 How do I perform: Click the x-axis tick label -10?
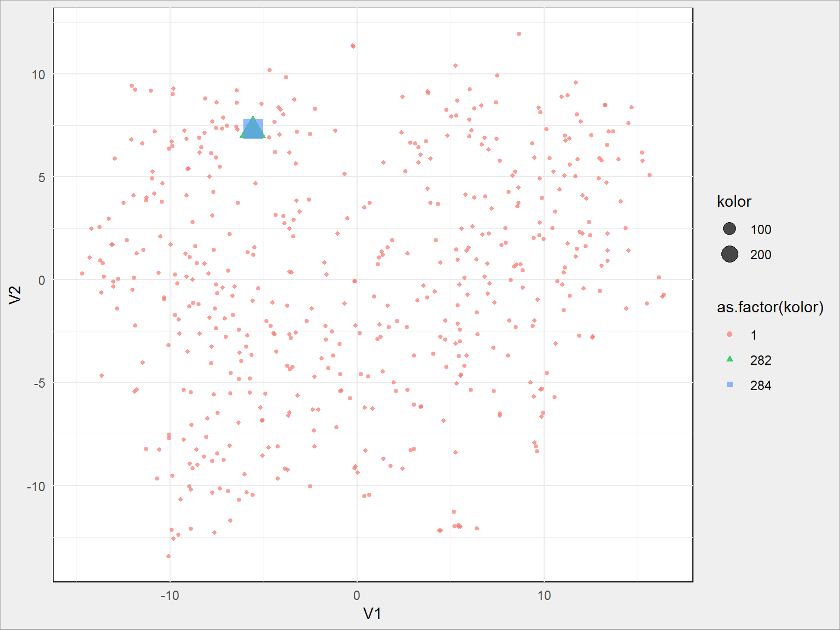coord(170,596)
